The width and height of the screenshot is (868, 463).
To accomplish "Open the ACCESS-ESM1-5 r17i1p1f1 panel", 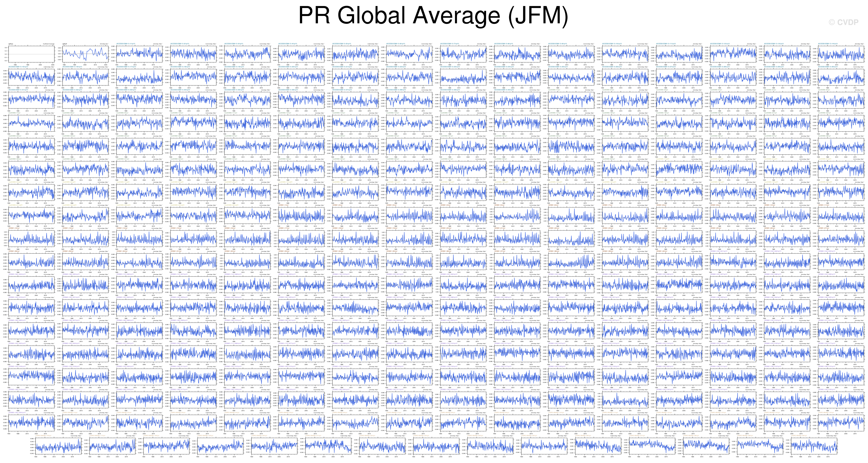I will coord(139,77).
